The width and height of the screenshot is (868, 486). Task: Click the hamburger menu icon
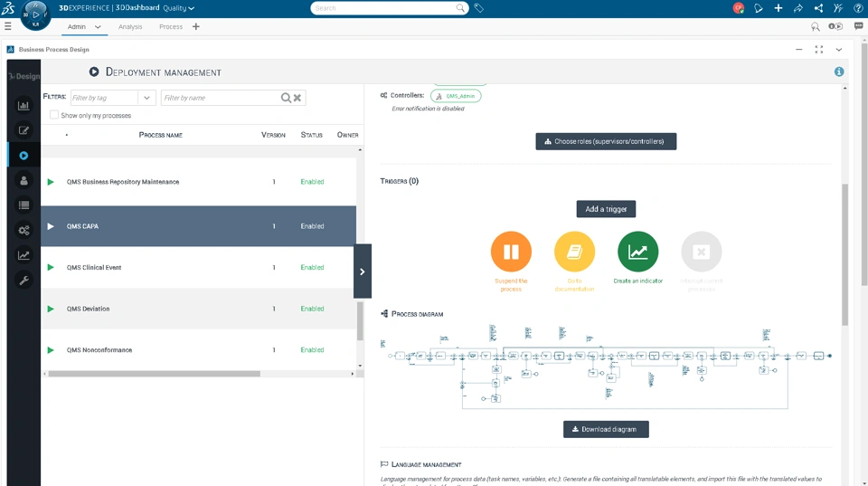(8, 26)
